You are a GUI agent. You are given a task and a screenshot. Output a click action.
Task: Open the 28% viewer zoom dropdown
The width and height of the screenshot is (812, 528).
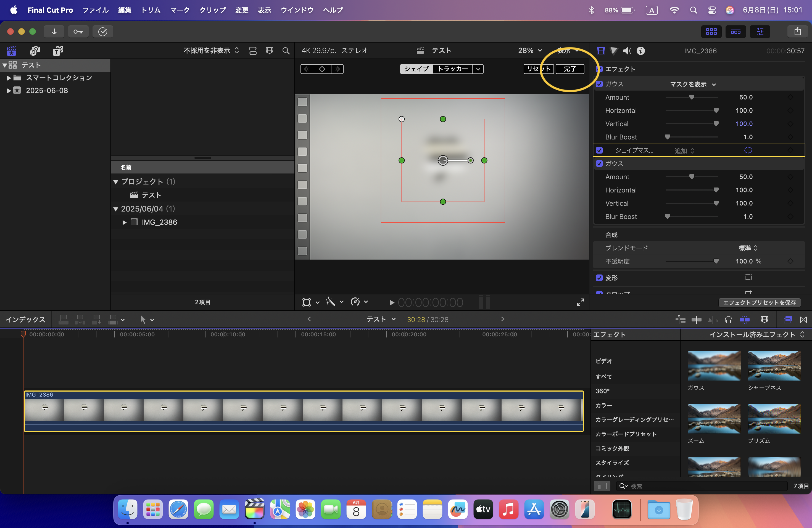click(529, 51)
